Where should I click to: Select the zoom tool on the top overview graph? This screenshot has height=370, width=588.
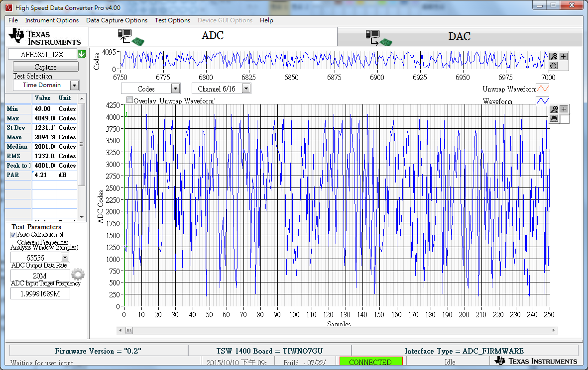point(554,57)
